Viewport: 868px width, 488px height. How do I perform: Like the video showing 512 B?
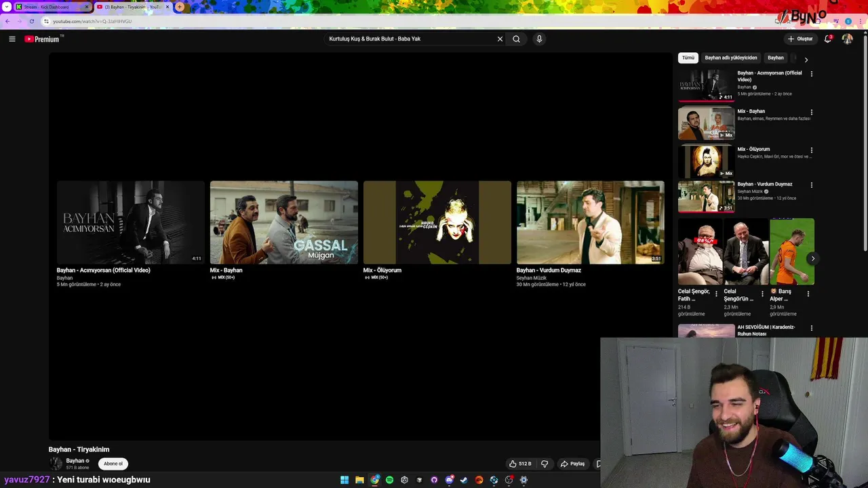(521, 464)
